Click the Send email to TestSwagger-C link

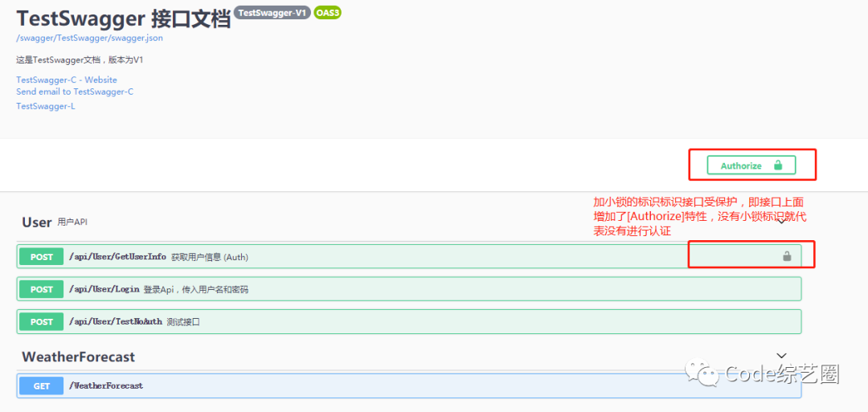coord(75,92)
